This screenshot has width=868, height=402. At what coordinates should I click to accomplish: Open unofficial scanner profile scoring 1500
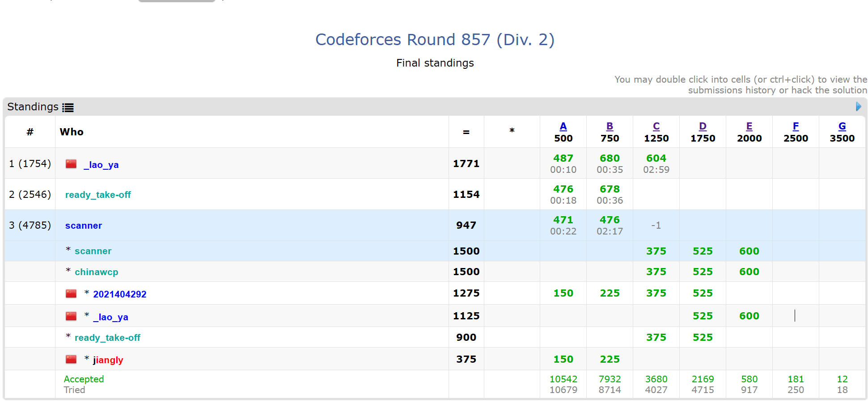[x=93, y=251]
